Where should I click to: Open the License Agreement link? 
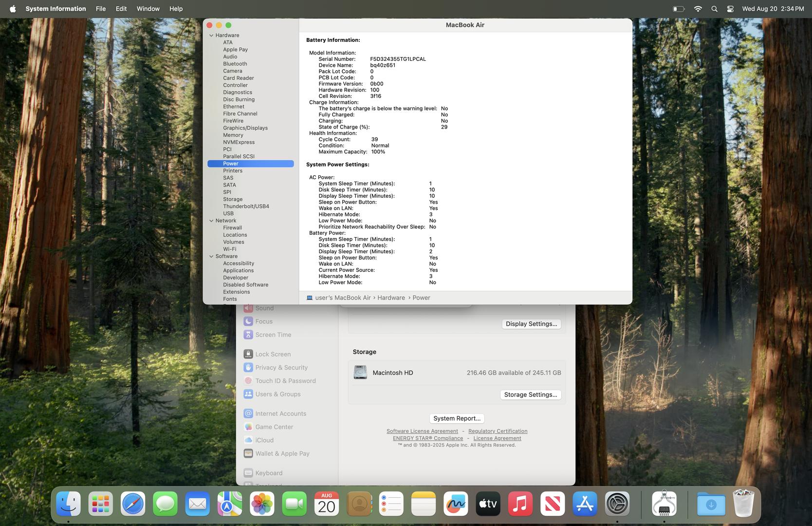coord(497,438)
